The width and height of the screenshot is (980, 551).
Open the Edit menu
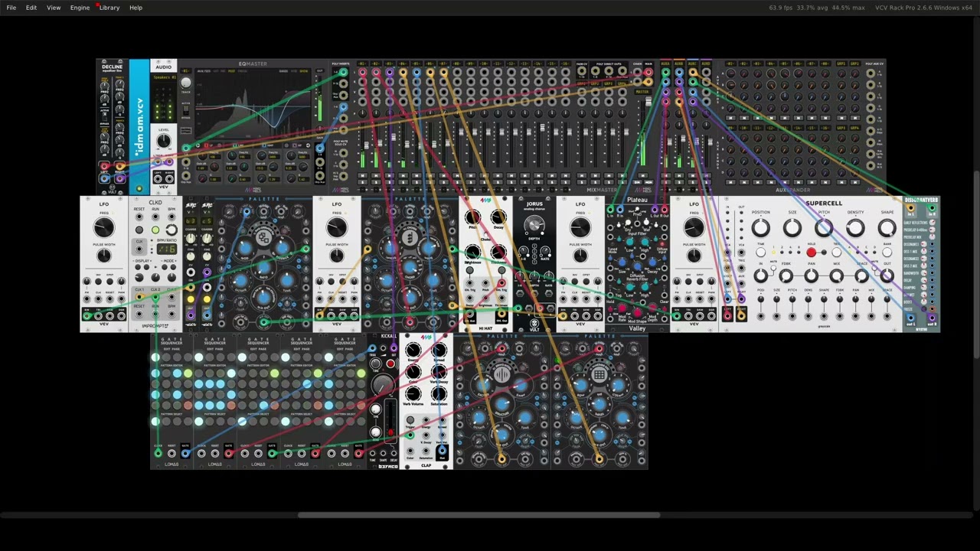coord(31,8)
